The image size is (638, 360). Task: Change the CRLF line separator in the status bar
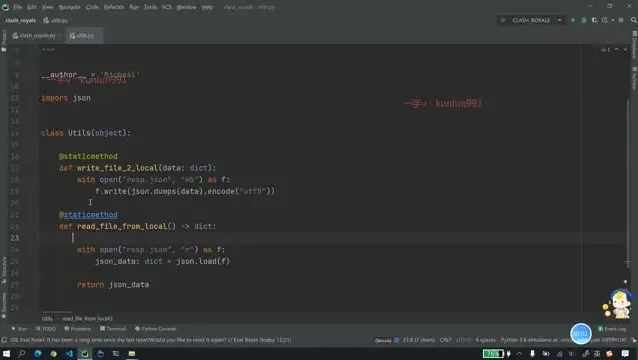click(x=446, y=340)
